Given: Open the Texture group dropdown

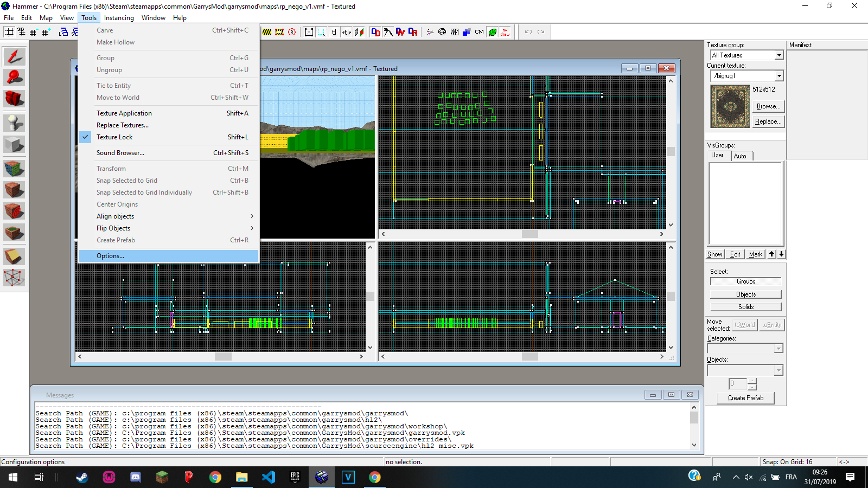Looking at the screenshot, I should (779, 55).
